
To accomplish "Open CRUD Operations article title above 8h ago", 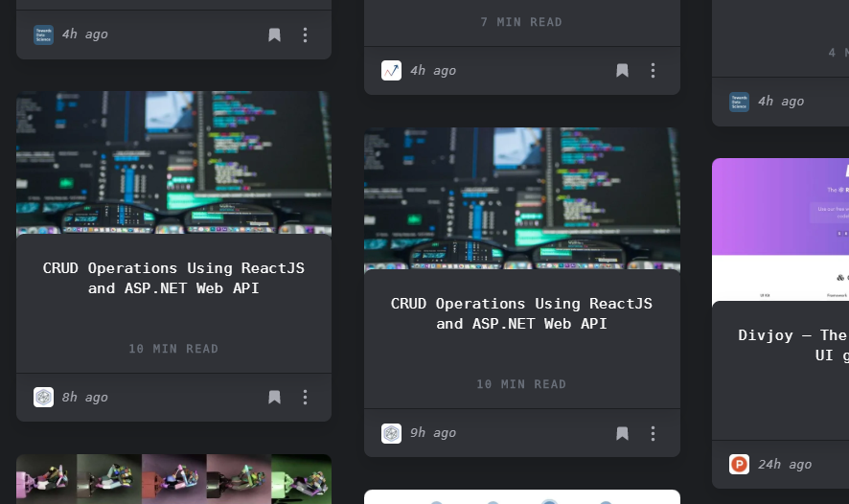I will click(173, 278).
